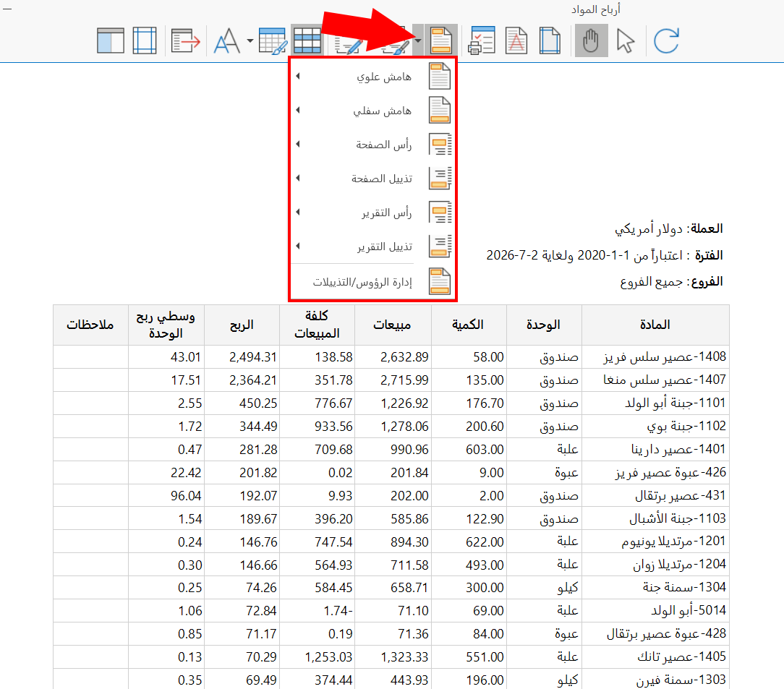The width and height of the screenshot is (784, 689).
Task: Click the refresh report icon
Action: 667,40
